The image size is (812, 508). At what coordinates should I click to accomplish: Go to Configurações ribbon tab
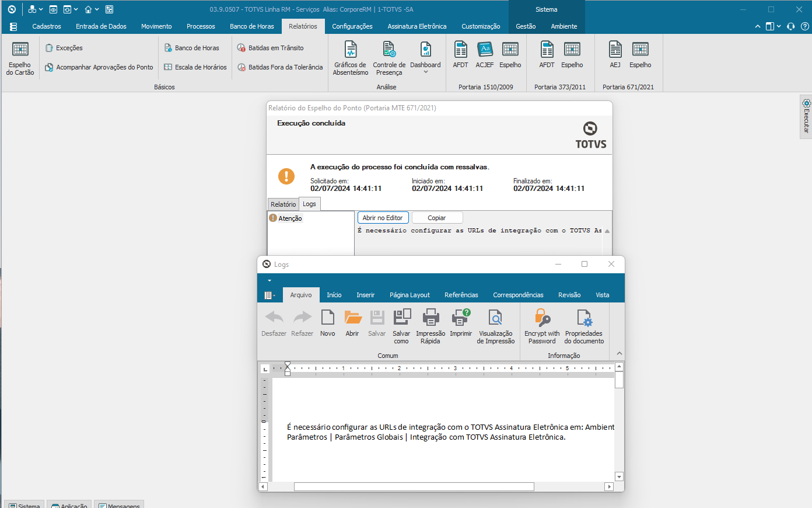352,26
